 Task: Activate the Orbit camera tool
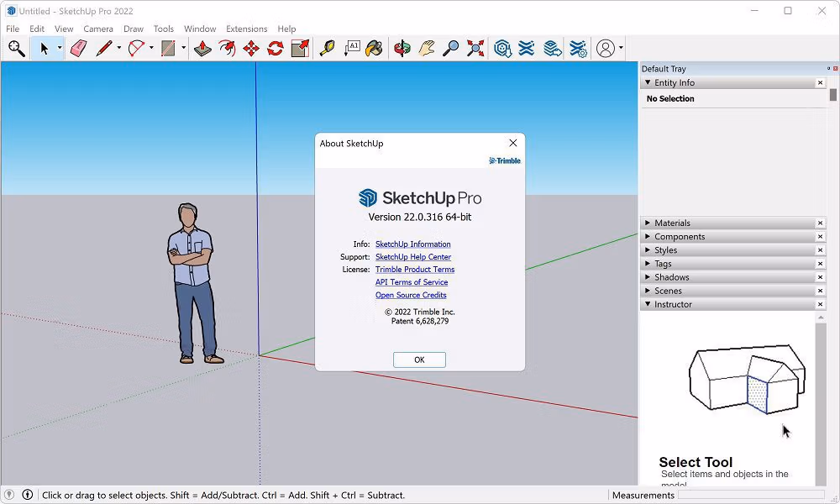tap(402, 49)
